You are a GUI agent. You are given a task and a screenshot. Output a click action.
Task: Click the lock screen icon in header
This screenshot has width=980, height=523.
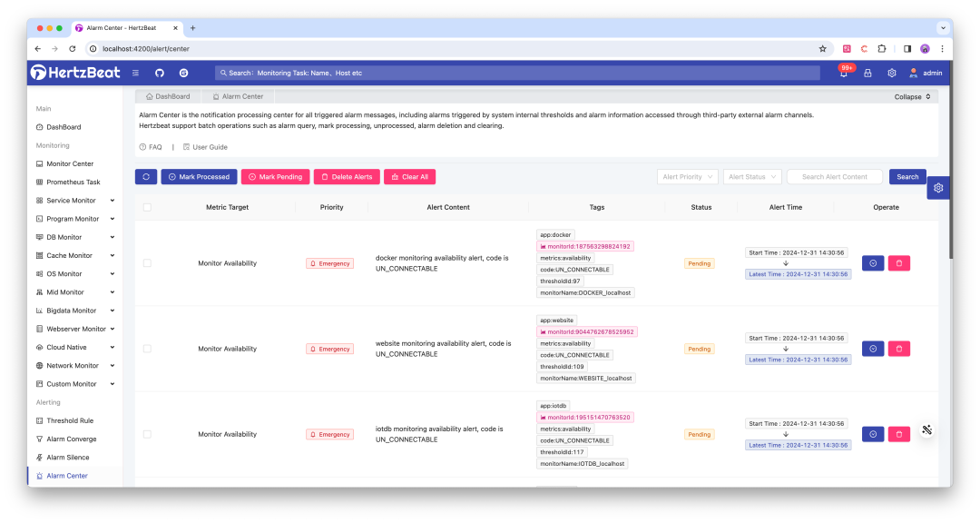pyautogui.click(x=867, y=74)
